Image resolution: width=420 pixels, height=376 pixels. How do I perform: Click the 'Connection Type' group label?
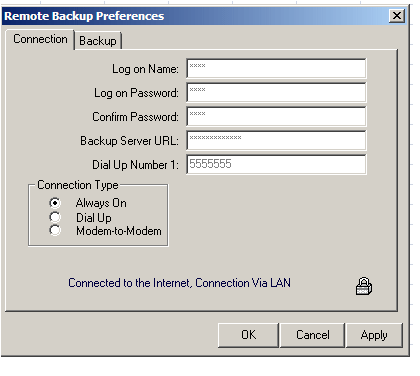[x=78, y=185]
